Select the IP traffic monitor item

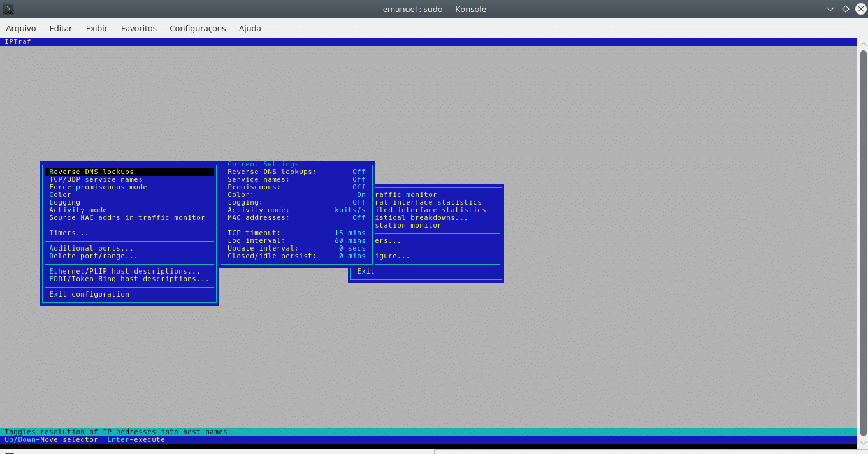click(406, 194)
